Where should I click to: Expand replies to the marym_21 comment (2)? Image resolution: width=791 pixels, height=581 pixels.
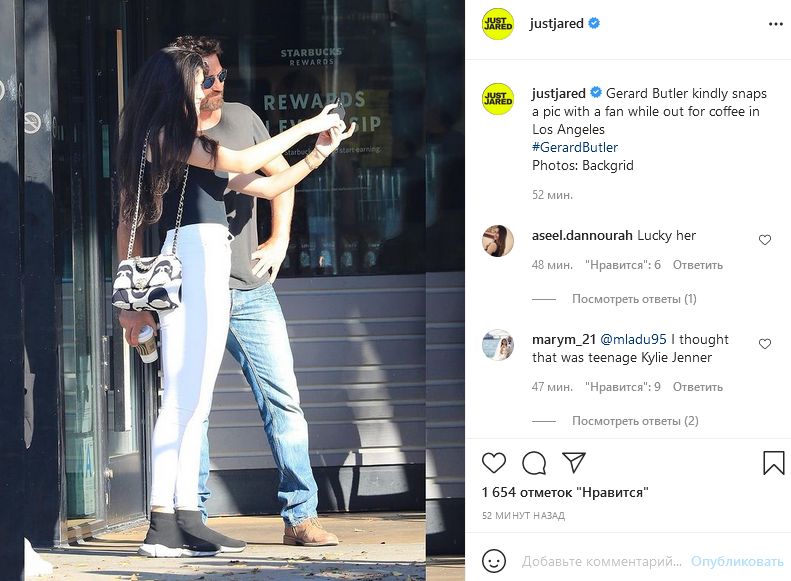click(635, 421)
